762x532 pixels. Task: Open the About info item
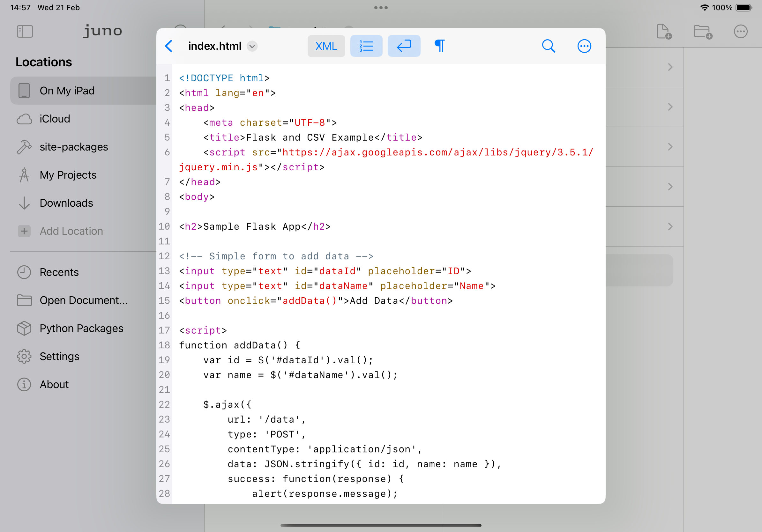pos(54,384)
